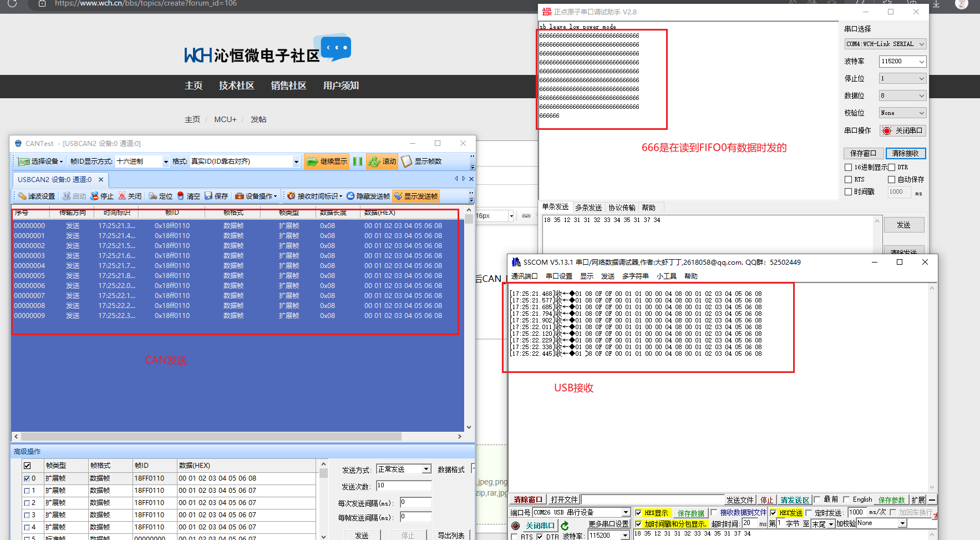Click 显示发送帧 highlighted toolbar icon
Image resolution: width=980 pixels, height=540 pixels.
point(416,196)
